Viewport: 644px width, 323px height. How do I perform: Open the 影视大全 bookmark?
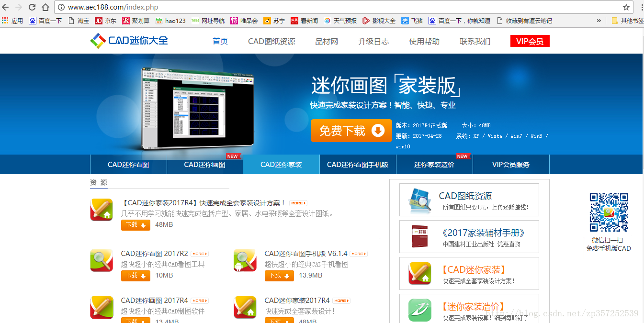tap(379, 21)
